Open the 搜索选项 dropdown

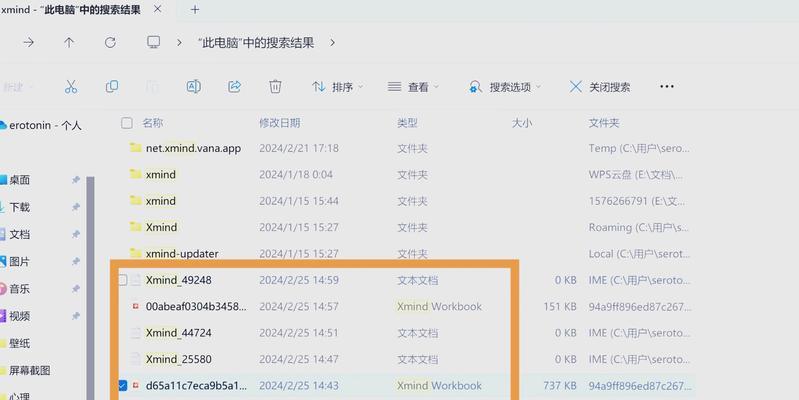point(505,87)
